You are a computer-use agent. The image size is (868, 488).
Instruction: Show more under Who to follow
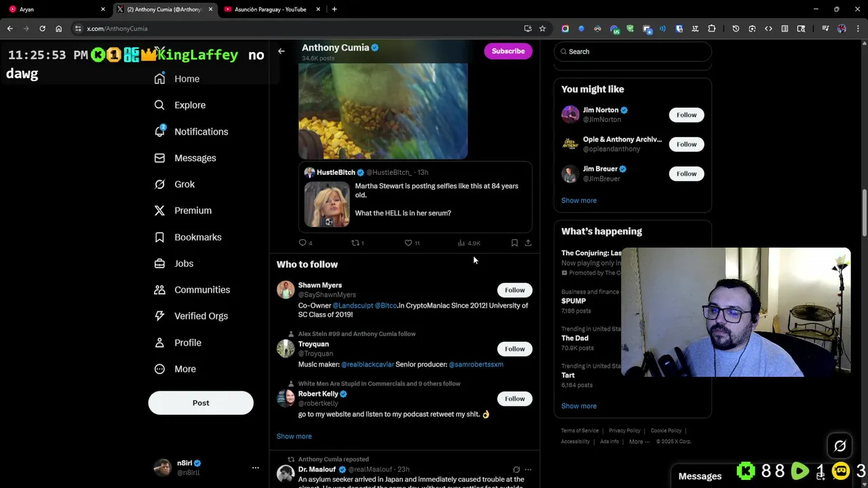click(x=294, y=436)
